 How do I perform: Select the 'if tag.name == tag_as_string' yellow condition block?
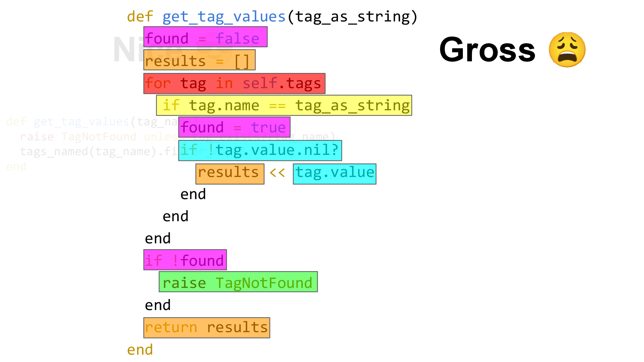[284, 105]
